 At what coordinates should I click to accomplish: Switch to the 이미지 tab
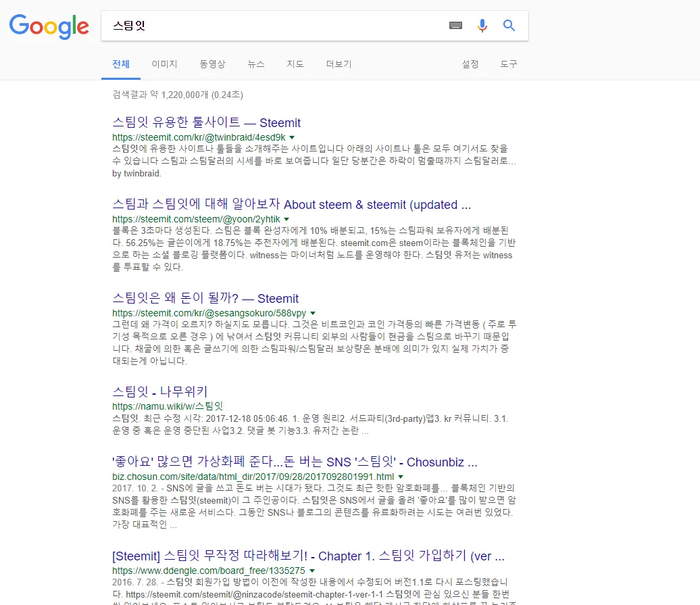[164, 64]
